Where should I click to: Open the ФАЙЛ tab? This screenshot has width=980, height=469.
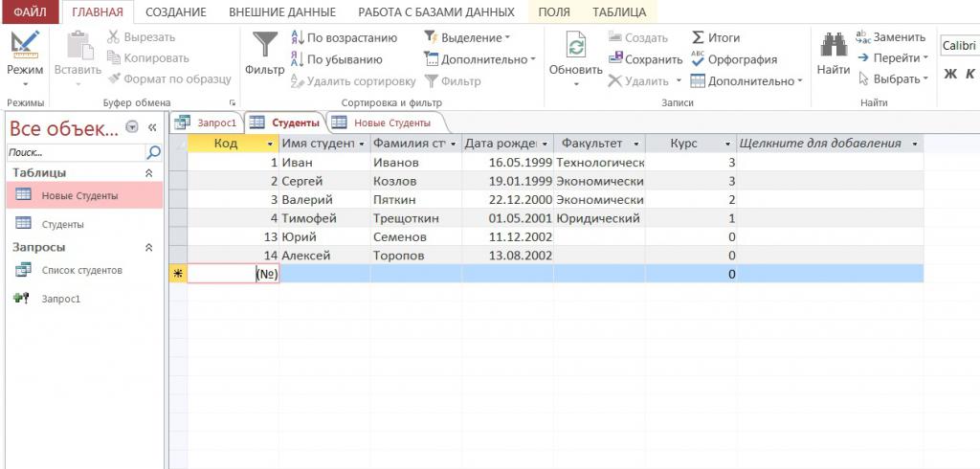pyautogui.click(x=30, y=11)
